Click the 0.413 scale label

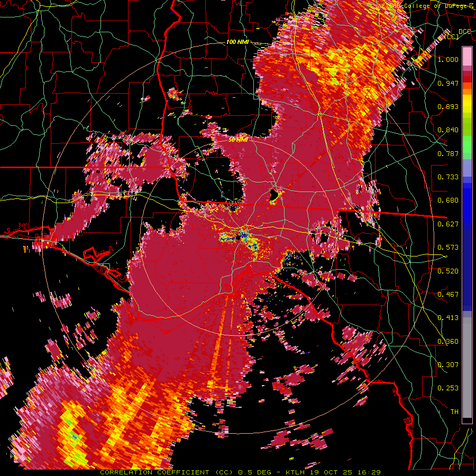448,318
